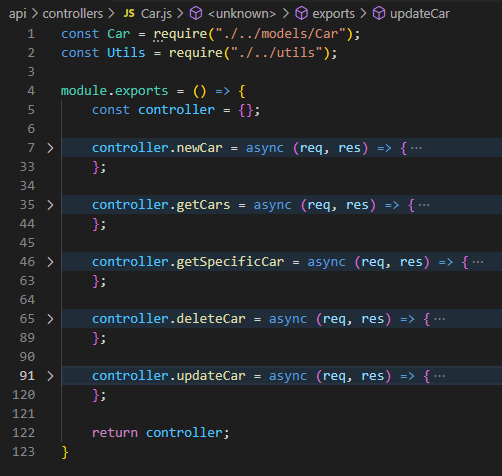
Task: Select the Car.js breadcrumb file entry
Action: (156, 14)
